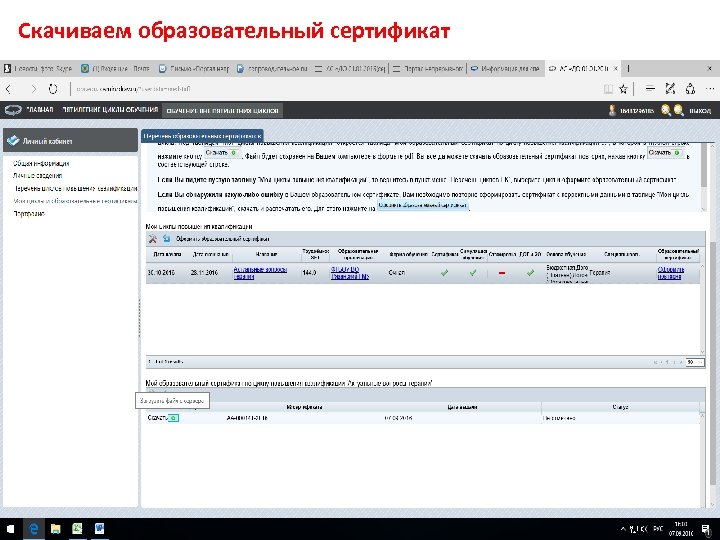This screenshot has height=540, width=720.
Task: Open a new browser tab with plus
Action: tap(628, 68)
